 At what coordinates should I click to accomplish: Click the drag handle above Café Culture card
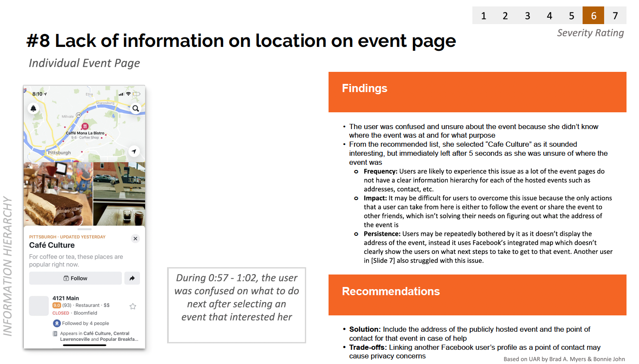84,229
